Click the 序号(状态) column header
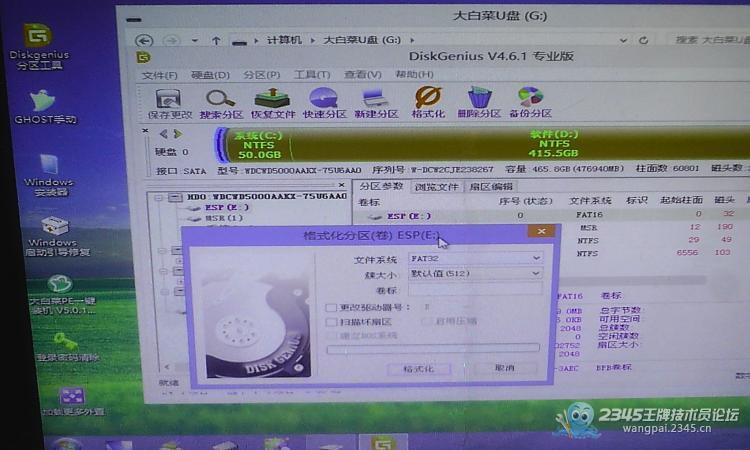The width and height of the screenshot is (750, 450). pos(526,201)
